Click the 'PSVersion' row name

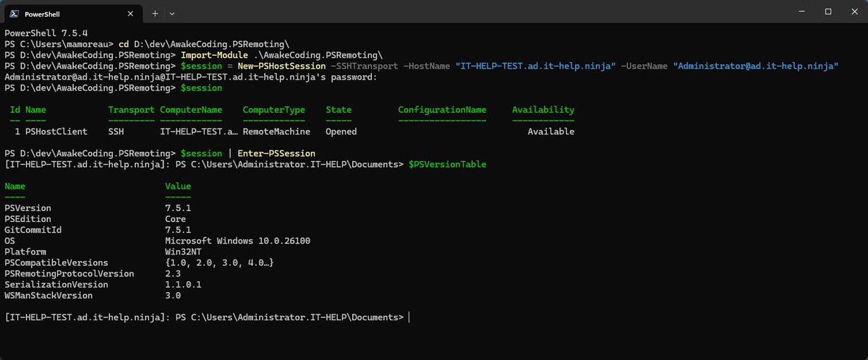(x=27, y=207)
